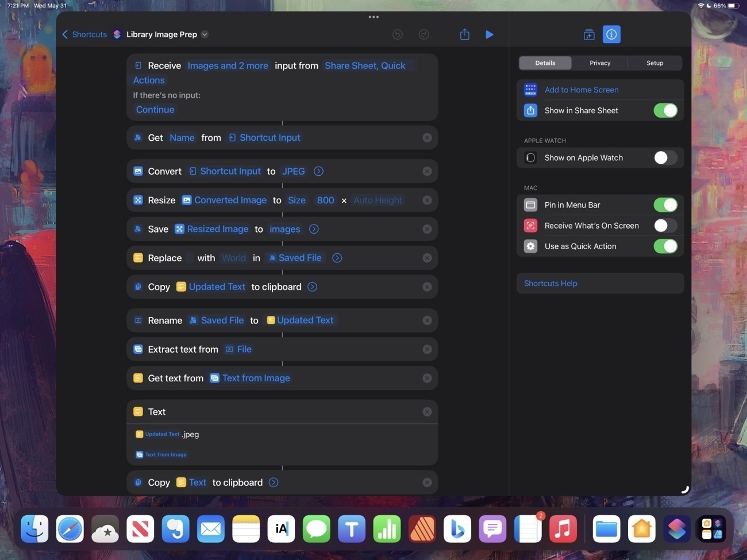Switch to the Setup tab
The image size is (747, 560).
[654, 63]
